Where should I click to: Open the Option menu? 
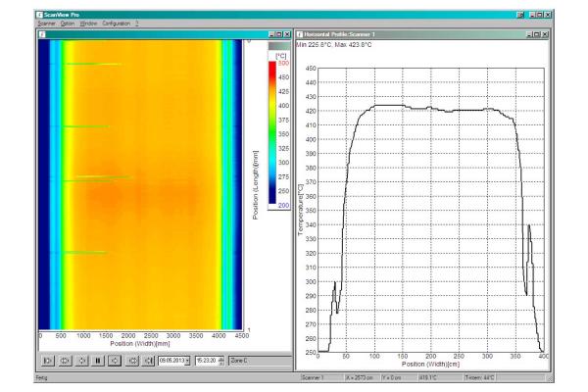coord(68,23)
